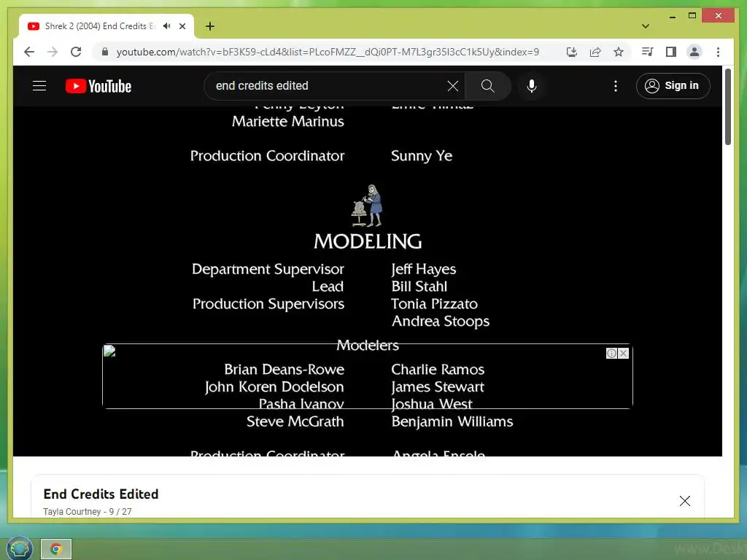Viewport: 747px width, 560px height.
Task: Bookmark this tab with star icon
Action: (x=619, y=52)
